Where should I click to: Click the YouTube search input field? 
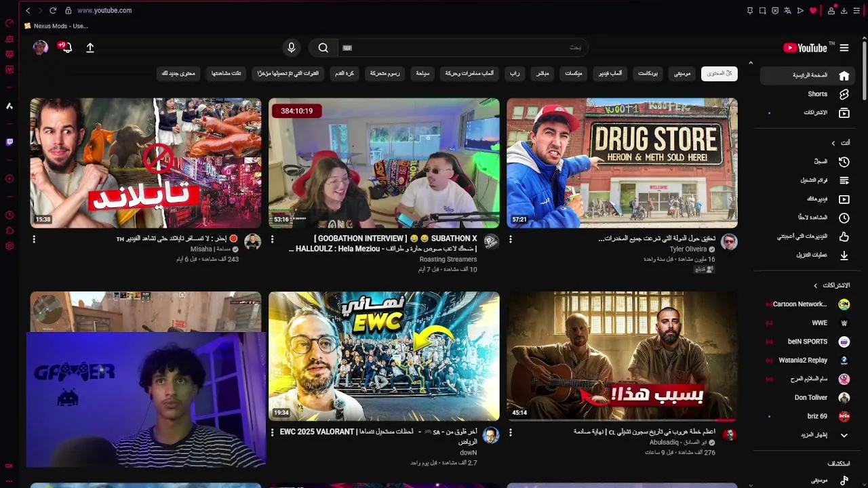click(x=461, y=47)
